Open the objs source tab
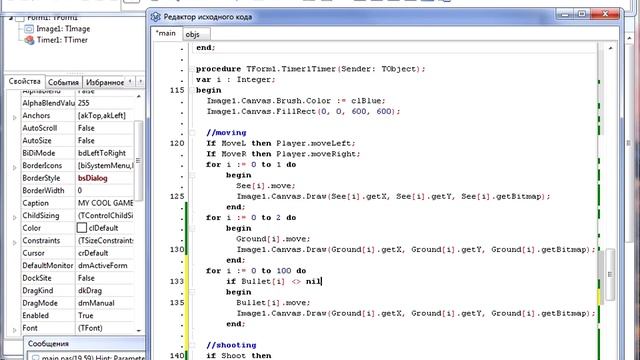The height and width of the screenshot is (360, 640). point(196,34)
